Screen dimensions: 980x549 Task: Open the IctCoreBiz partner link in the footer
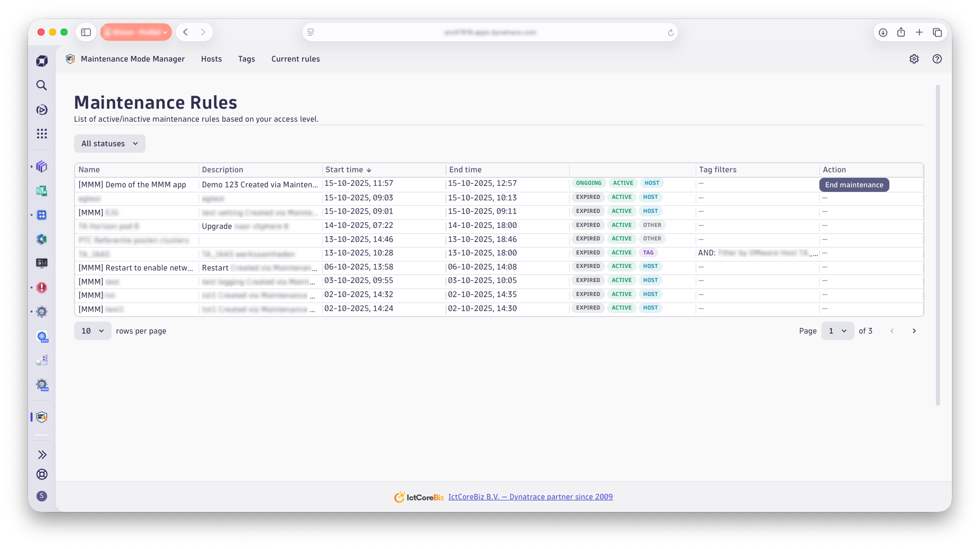(x=530, y=496)
